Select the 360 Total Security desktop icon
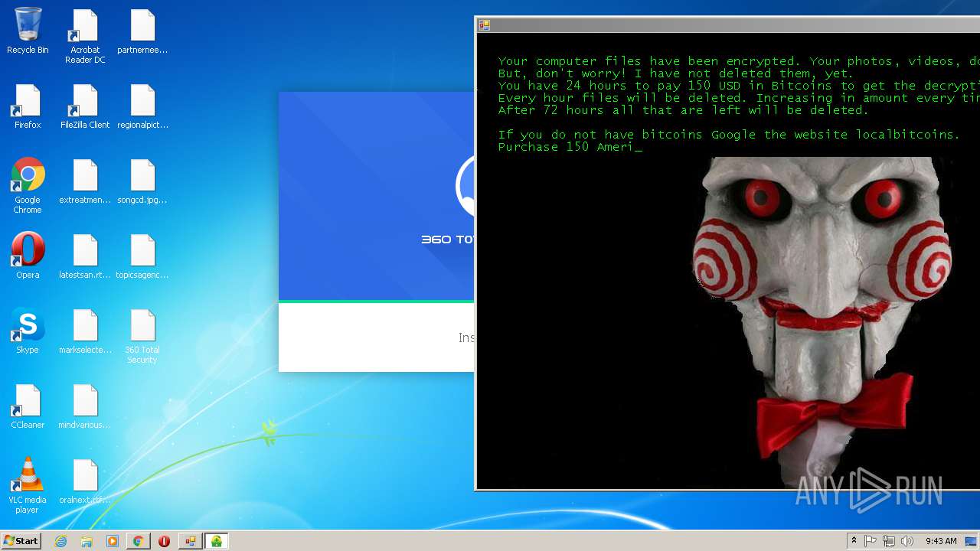This screenshot has width=980, height=551. 142,337
